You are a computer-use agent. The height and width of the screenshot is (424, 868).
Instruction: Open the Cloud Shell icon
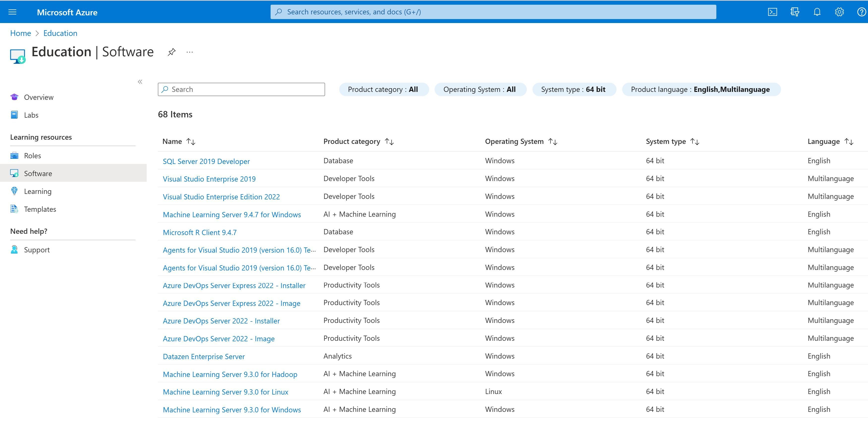click(772, 12)
